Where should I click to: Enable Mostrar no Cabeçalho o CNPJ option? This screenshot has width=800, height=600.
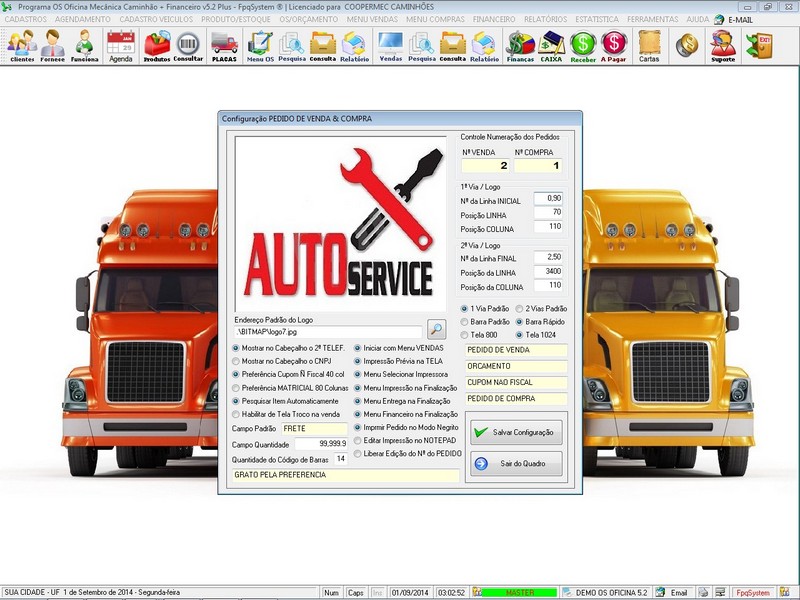point(282,361)
